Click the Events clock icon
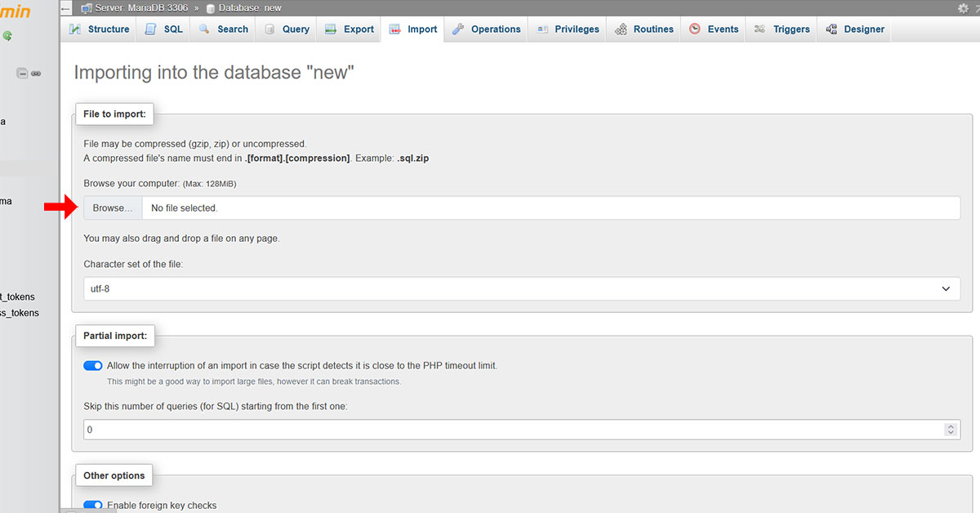 695,29
